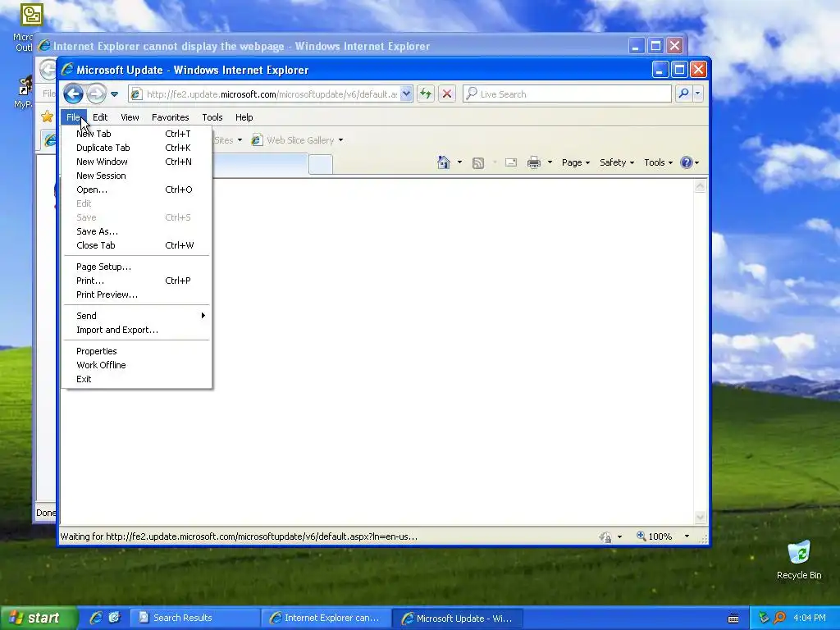This screenshot has height=630, width=840.
Task: Open the Recycle Bin desktop icon
Action: [799, 559]
